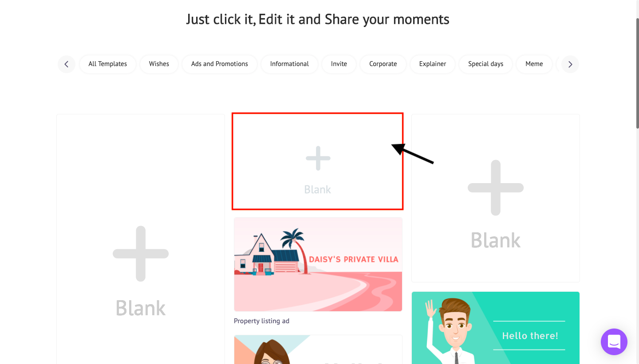
Task: Open Ads and Promotions category
Action: pyautogui.click(x=220, y=64)
